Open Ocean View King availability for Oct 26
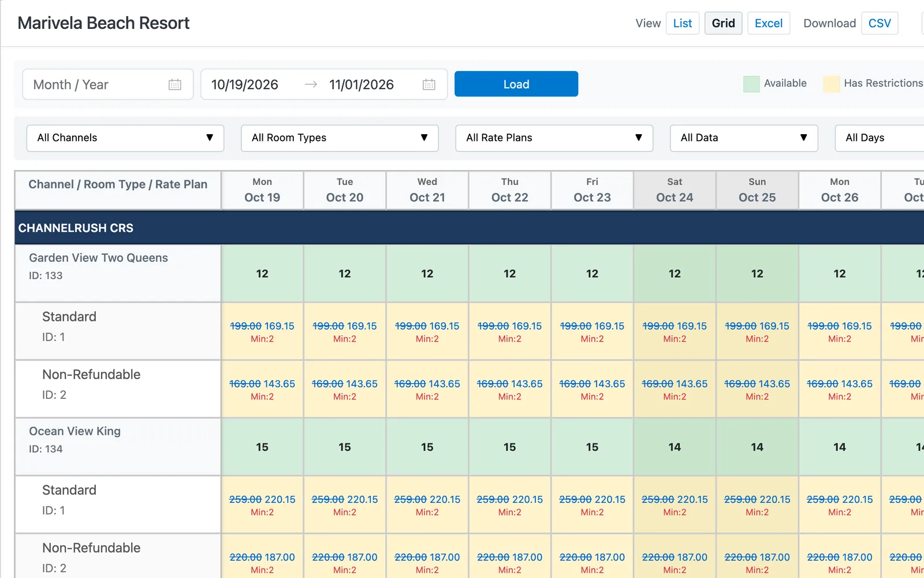 point(840,447)
